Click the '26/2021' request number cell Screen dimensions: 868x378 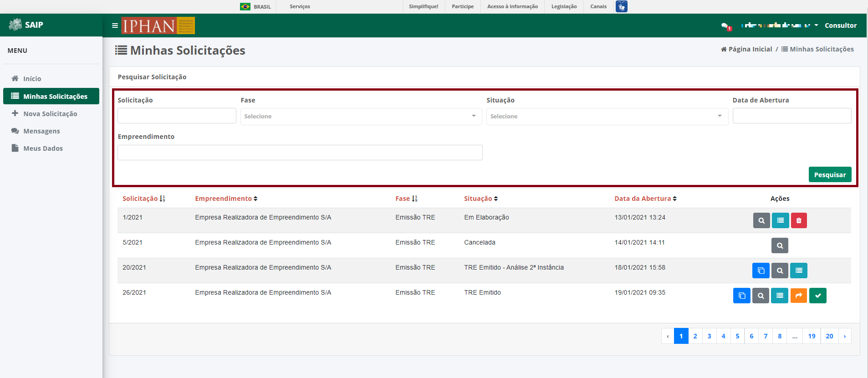[134, 292]
